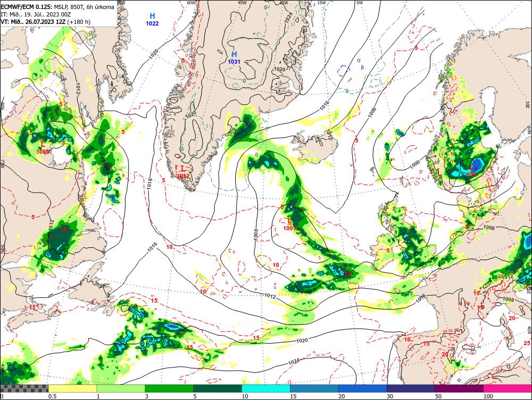Click the 50 value under the legend
Screen dimensions: 532x400
(x=438, y=396)
